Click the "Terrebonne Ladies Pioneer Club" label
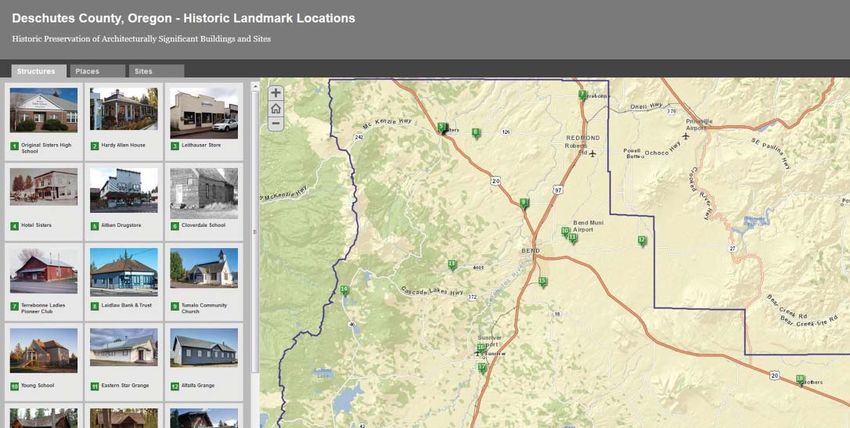The width and height of the screenshot is (850, 428). [43, 308]
